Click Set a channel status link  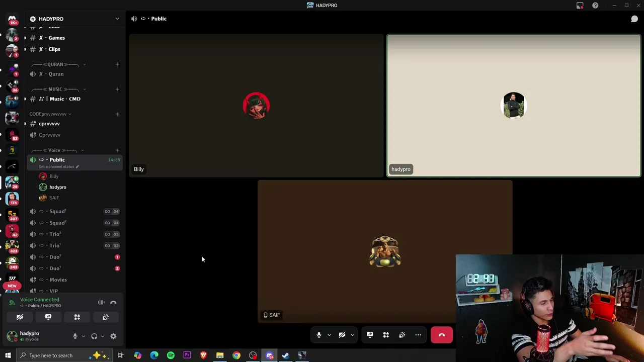pyautogui.click(x=59, y=166)
